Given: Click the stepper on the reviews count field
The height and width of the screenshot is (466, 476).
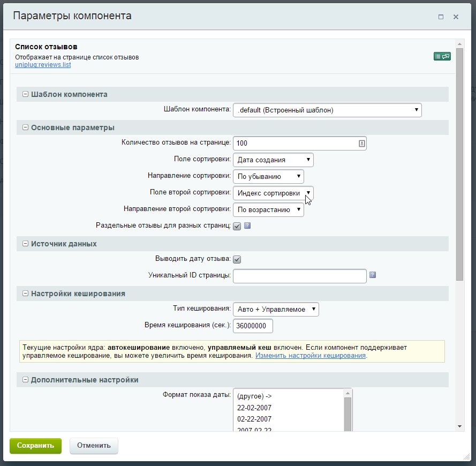Looking at the screenshot, I should [361, 143].
